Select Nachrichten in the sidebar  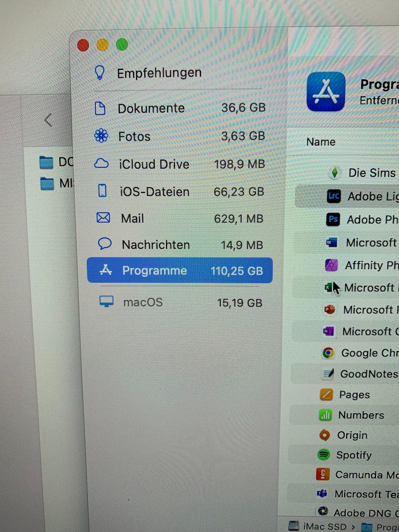[x=179, y=245]
